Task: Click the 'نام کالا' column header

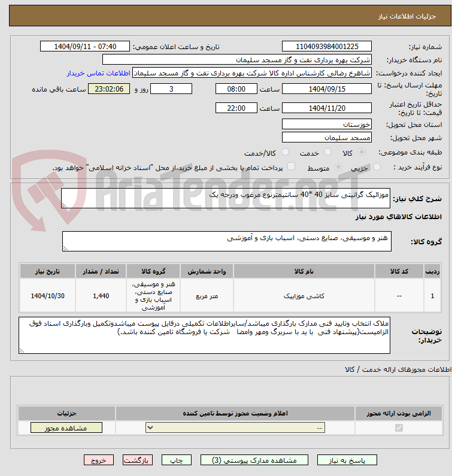Action: point(304,271)
